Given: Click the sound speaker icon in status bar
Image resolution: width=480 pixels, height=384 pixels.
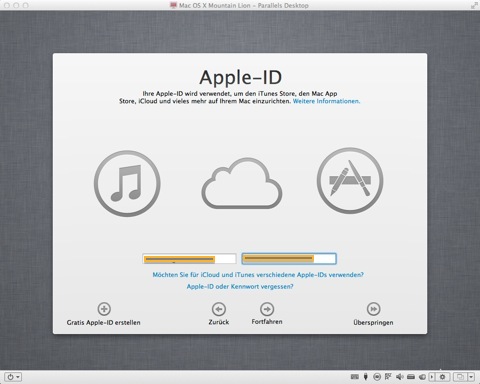Looking at the screenshot, I should click(x=400, y=377).
